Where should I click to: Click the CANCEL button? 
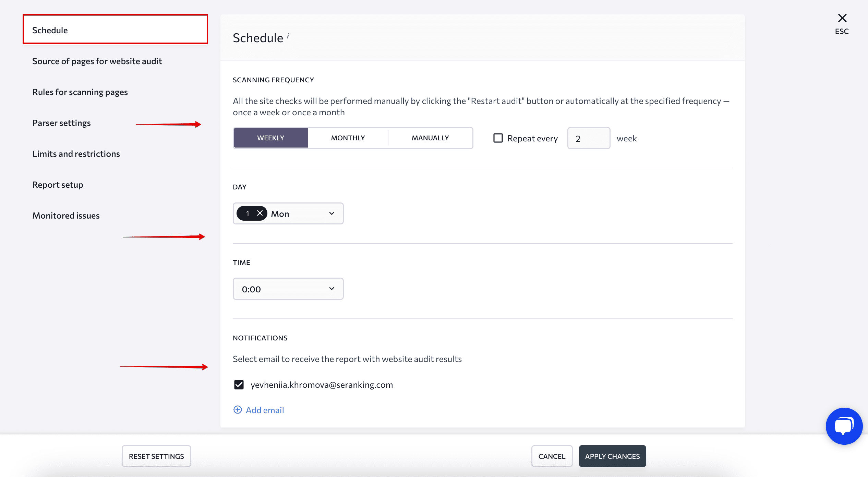[552, 456]
